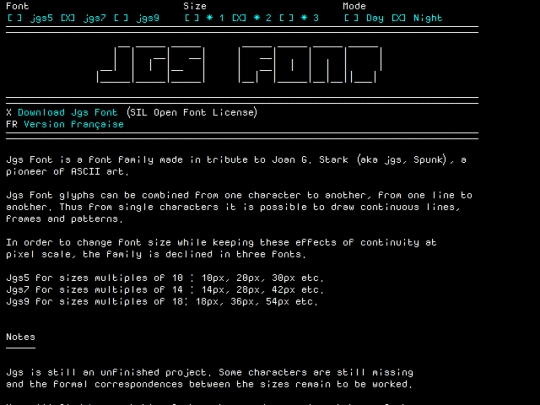Select the jgs7 font option

tap(83, 18)
